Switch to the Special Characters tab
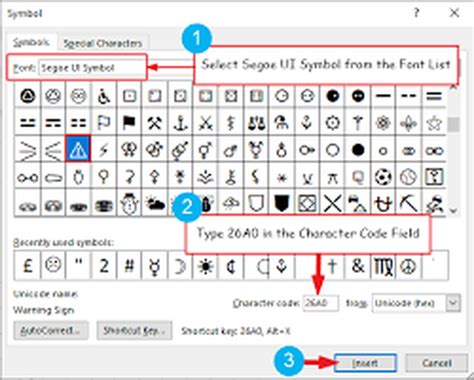Viewport: 474px width, 380px height. (x=103, y=43)
